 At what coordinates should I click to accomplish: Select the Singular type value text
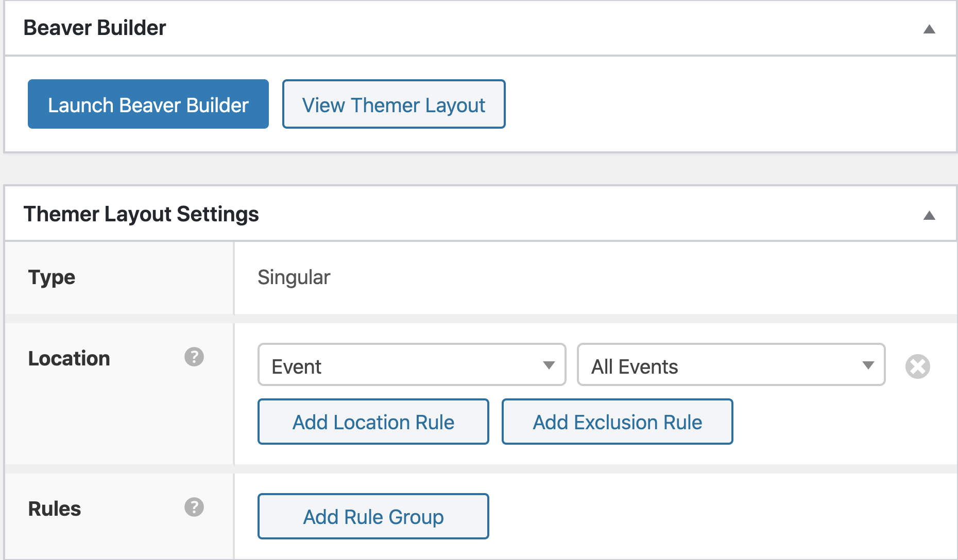click(x=294, y=277)
